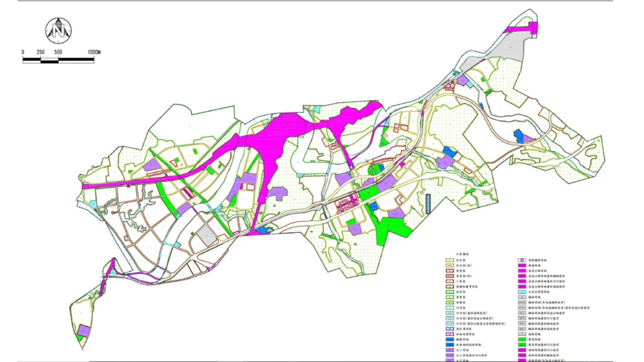Click legend label "道路用地"
The height and width of the screenshot is (362, 644).
535,335
